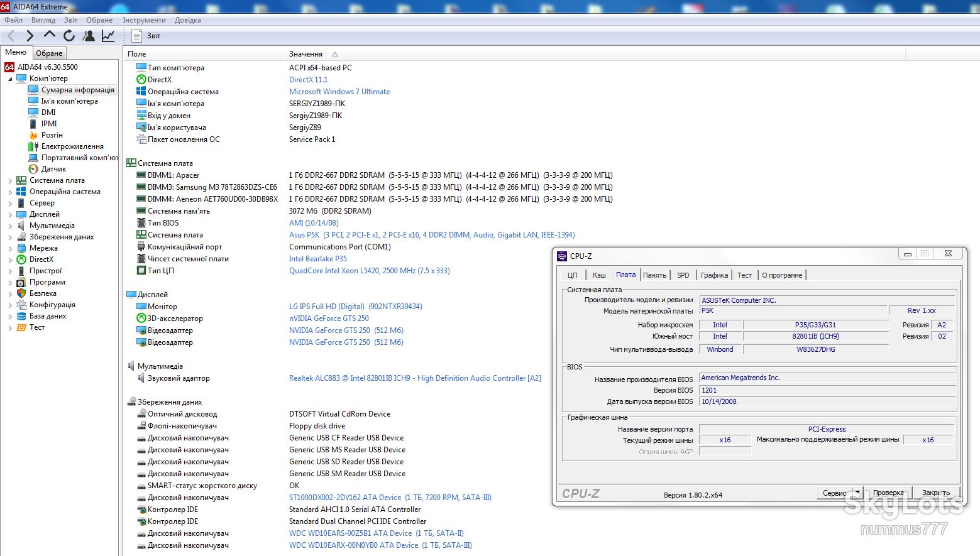This screenshot has width=980, height=556.
Task: Open the Intel Bearlake P35 link
Action: (318, 259)
